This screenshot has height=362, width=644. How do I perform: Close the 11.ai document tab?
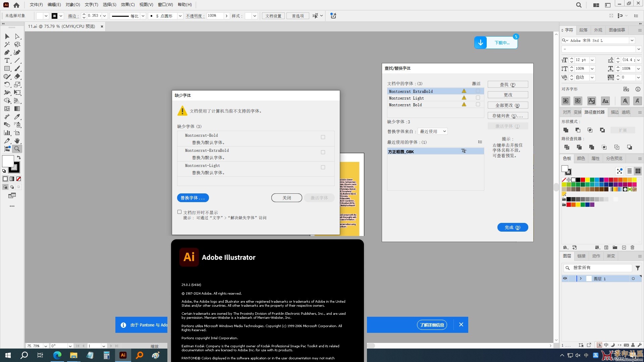(x=102, y=26)
